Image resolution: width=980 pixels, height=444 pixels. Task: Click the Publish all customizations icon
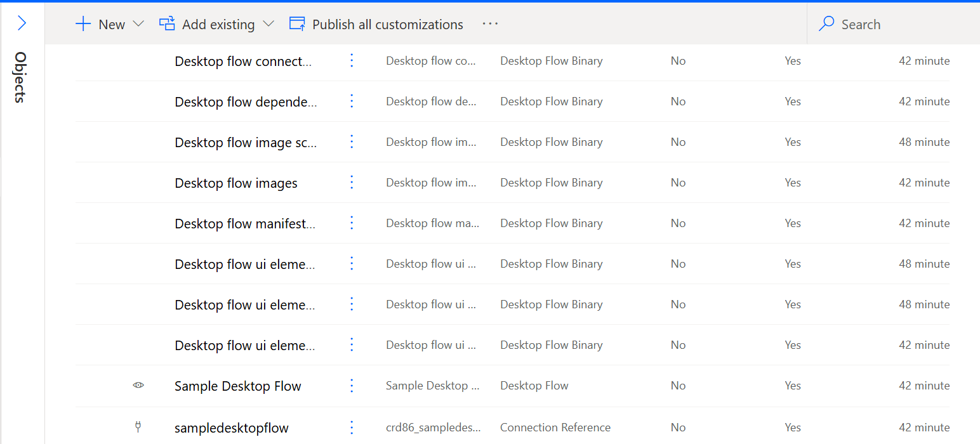tap(296, 23)
